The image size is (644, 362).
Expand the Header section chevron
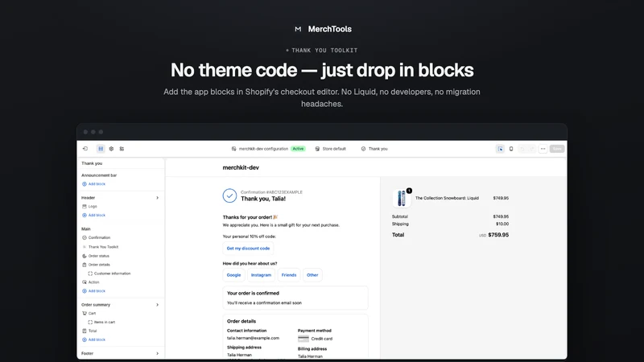(157, 198)
